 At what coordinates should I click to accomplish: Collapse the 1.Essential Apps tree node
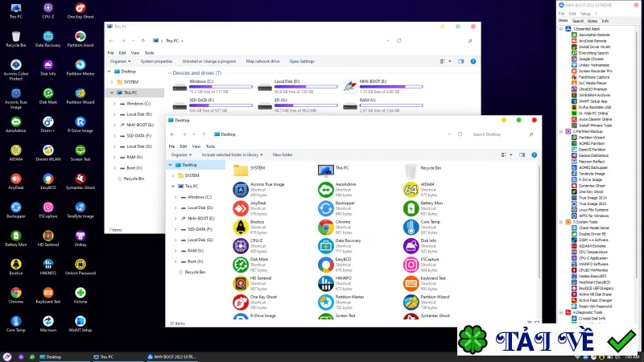click(x=561, y=29)
